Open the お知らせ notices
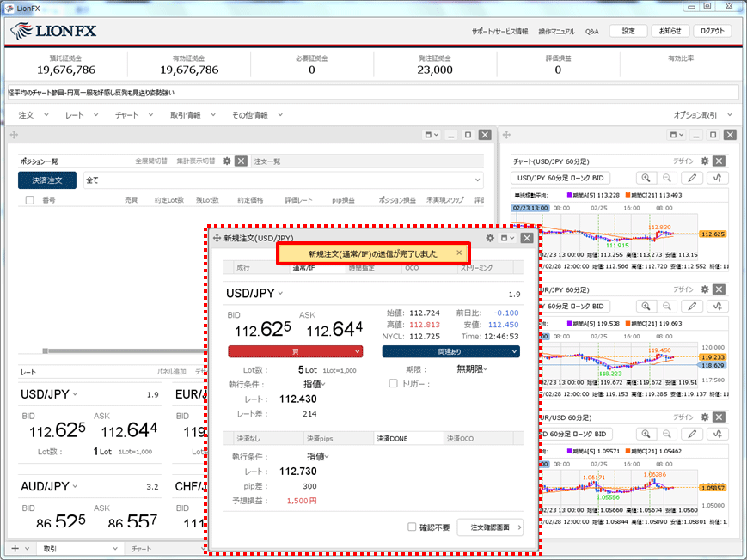The height and width of the screenshot is (560, 747). (x=670, y=31)
